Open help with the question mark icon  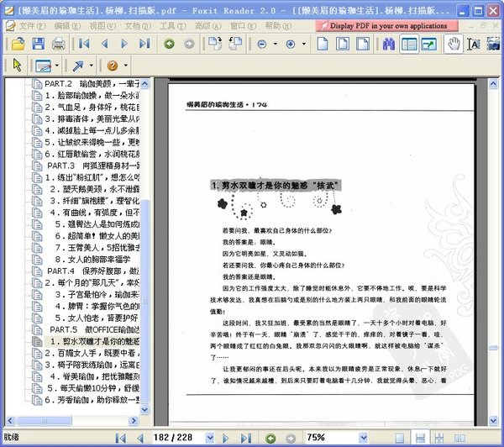pyautogui.click(x=113, y=66)
